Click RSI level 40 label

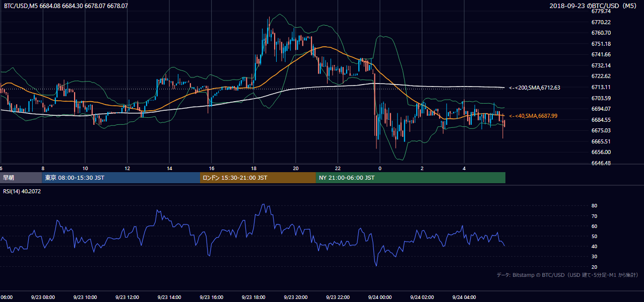(594, 246)
